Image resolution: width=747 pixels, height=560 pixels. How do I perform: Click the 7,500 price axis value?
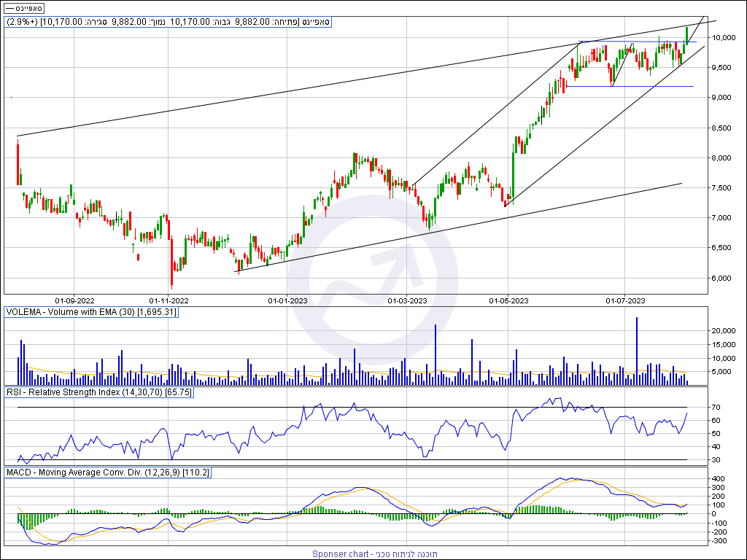point(723,188)
